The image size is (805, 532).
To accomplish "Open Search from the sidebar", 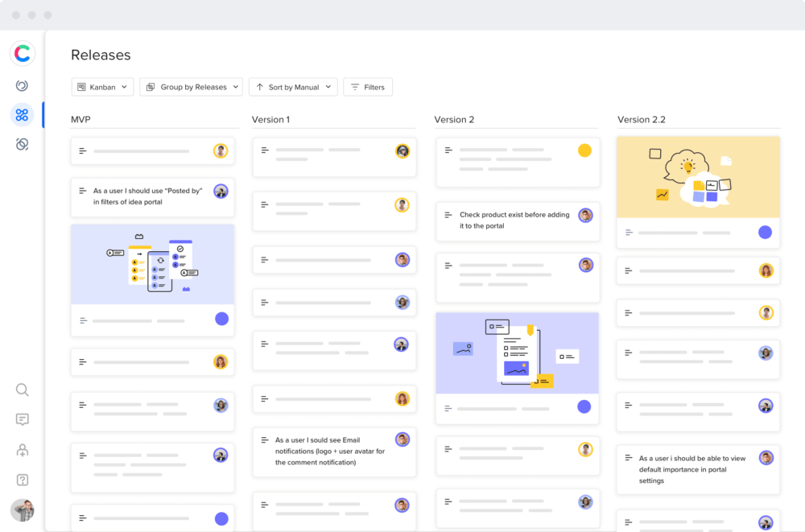I will click(x=22, y=390).
